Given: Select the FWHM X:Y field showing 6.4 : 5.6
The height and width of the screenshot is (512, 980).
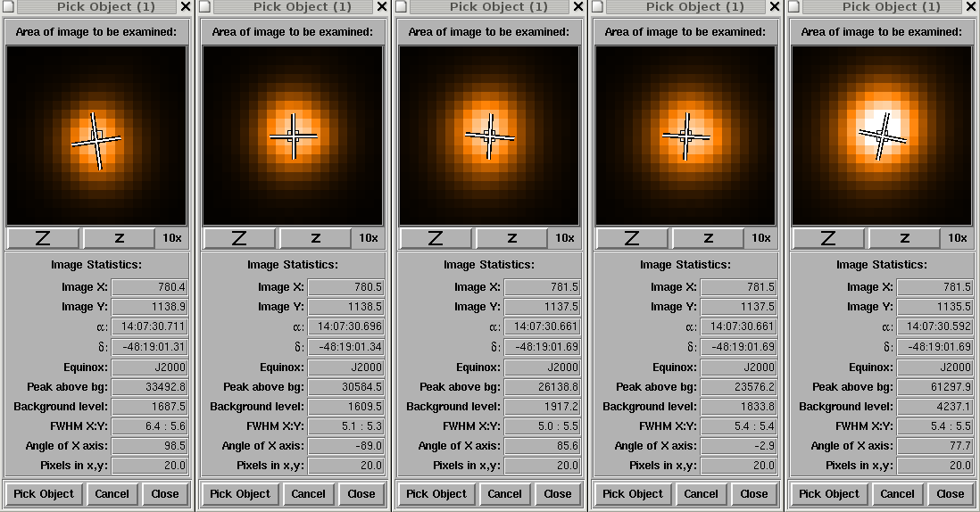Looking at the screenshot, I should (x=149, y=426).
